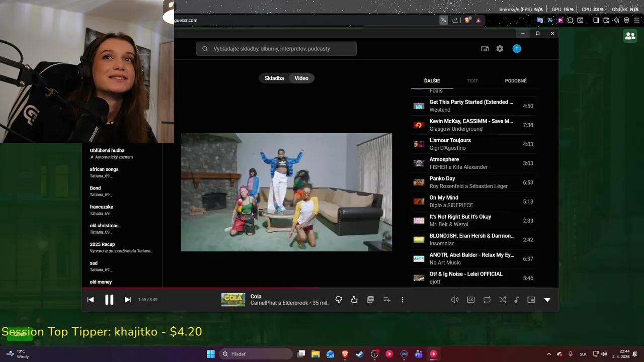Viewport: 644px width, 362px height.
Task: Play Panko Day from the queue
Action: point(473,183)
